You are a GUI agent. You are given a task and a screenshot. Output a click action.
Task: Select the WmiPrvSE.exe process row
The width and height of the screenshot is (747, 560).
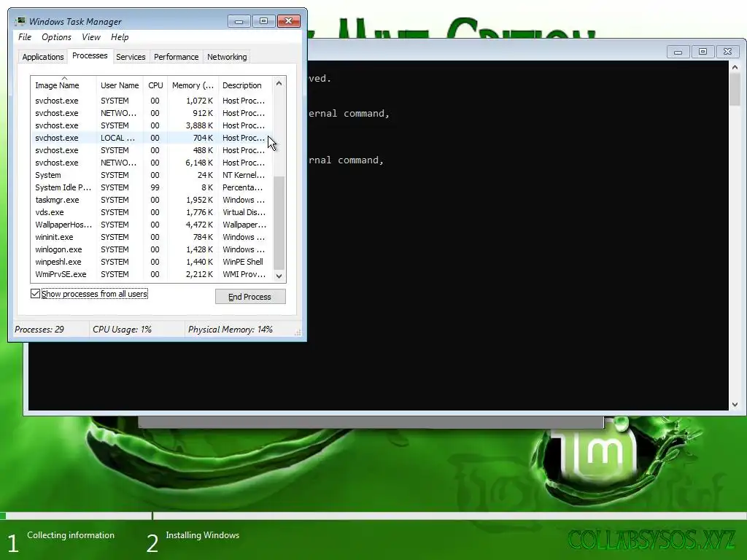click(152, 274)
